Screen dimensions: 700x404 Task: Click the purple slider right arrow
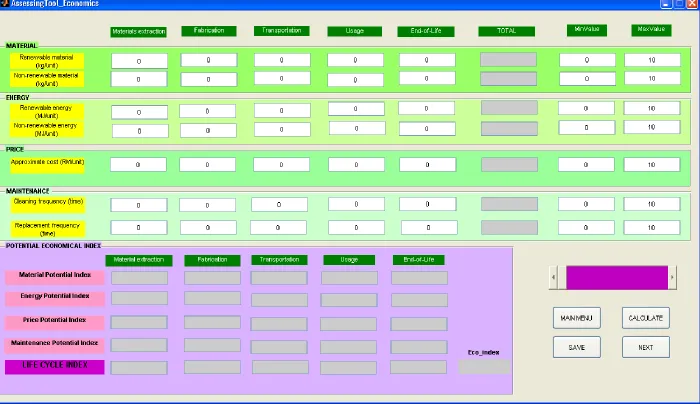(672, 277)
